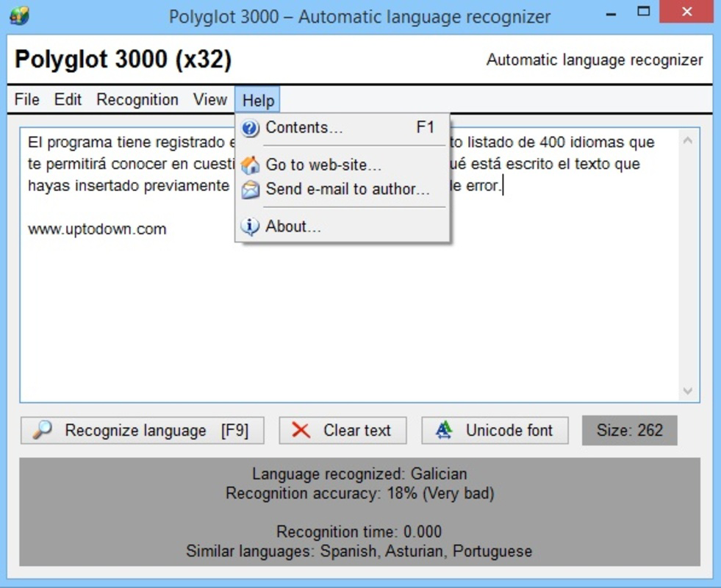The width and height of the screenshot is (721, 588).
Task: Minimize the Polyglot 3000 window
Action: click(611, 13)
